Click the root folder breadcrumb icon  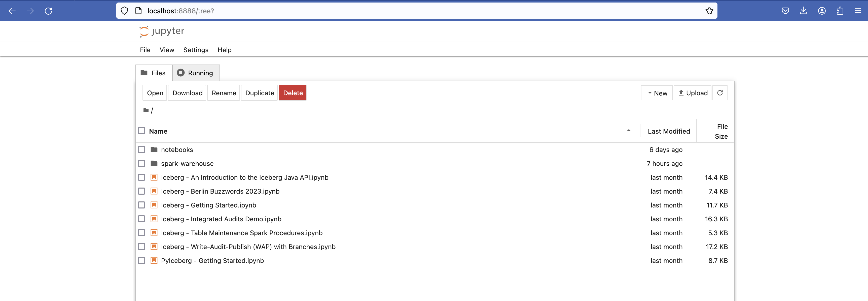146,110
